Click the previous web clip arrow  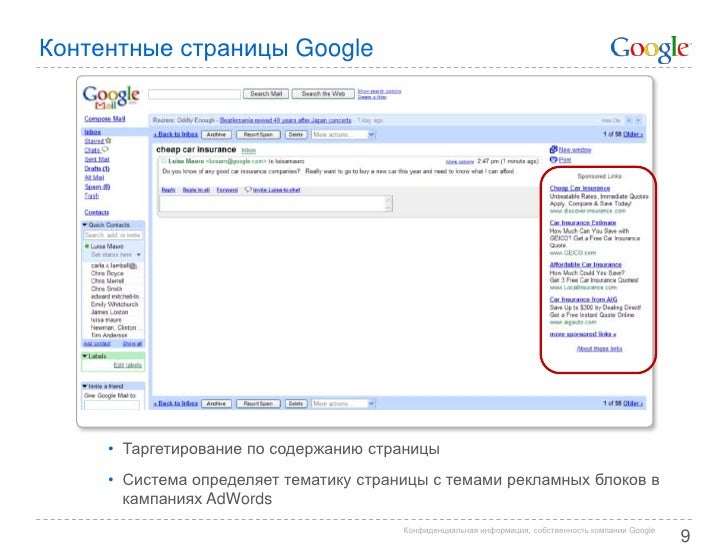(629, 120)
